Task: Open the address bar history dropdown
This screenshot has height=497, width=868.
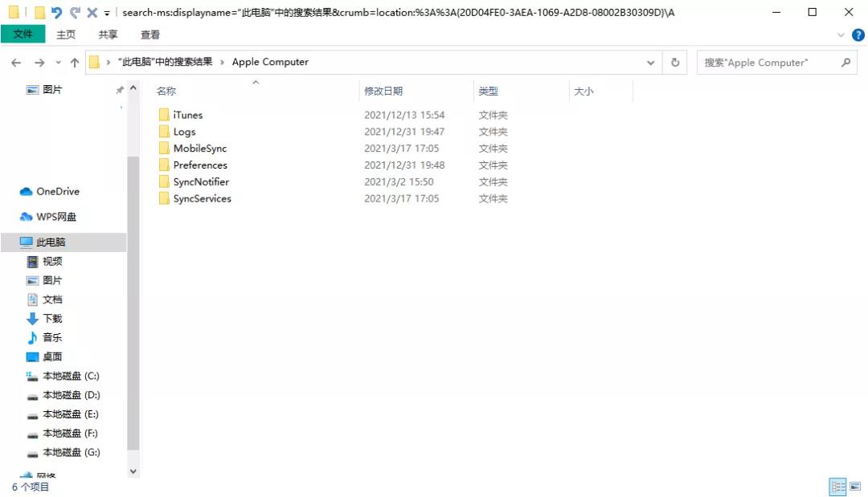Action: (649, 62)
